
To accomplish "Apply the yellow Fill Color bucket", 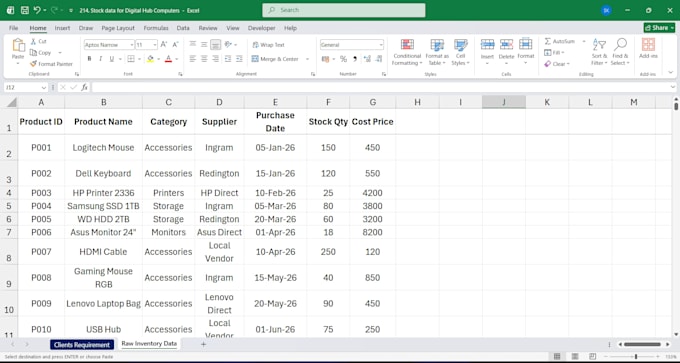I will [150, 59].
